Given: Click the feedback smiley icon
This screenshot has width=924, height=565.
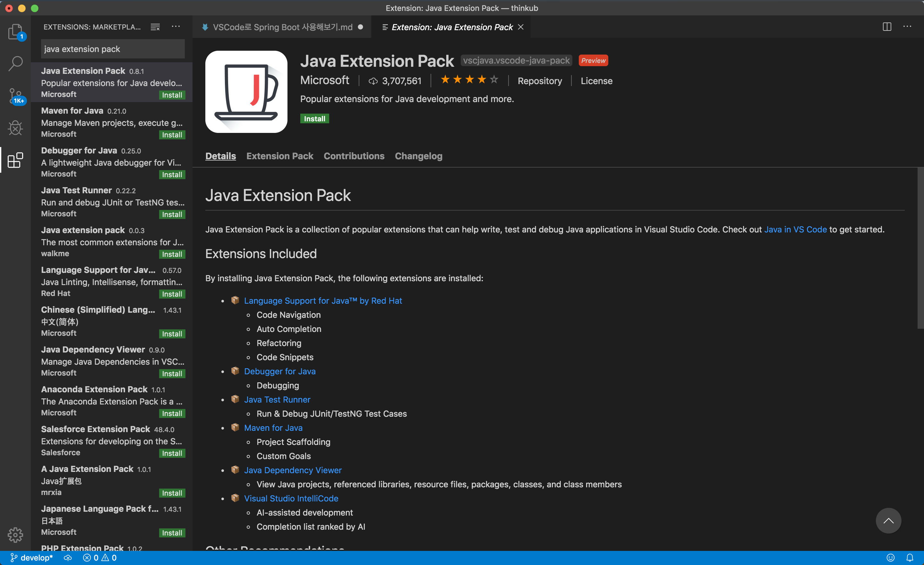Looking at the screenshot, I should (x=891, y=558).
